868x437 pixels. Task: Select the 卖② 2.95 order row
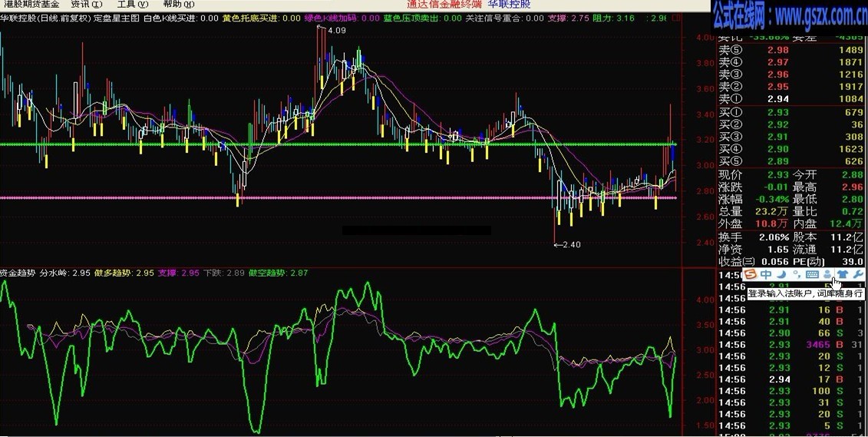coord(791,87)
